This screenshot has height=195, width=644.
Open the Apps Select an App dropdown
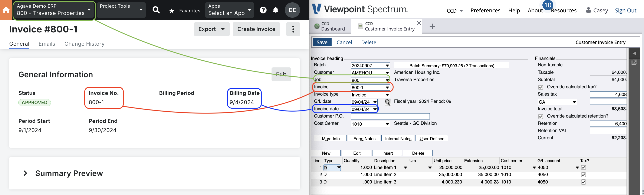(230, 10)
